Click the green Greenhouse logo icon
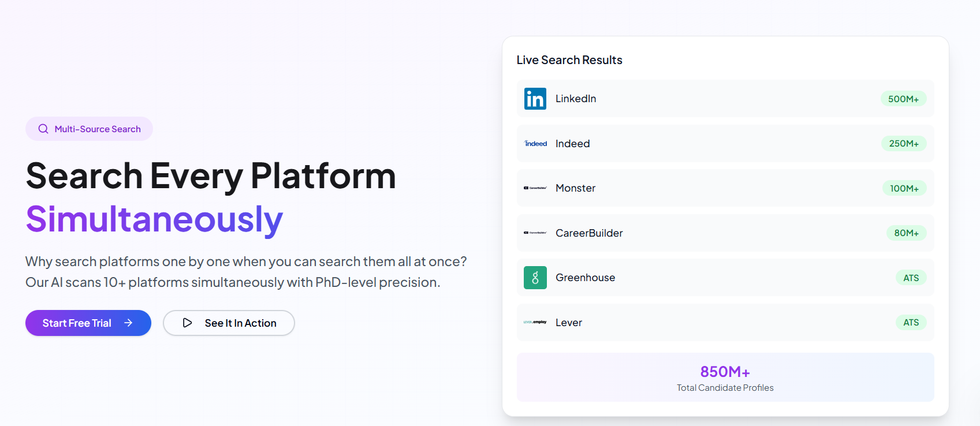 [x=535, y=278]
